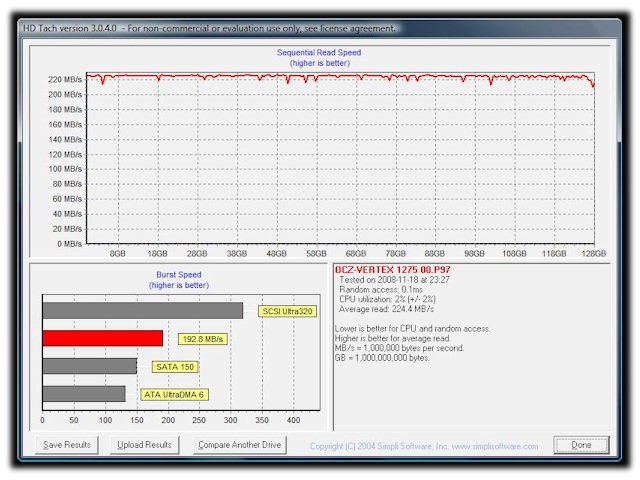
Task: Click the Sequential Read Speed chart title
Action: tap(319, 53)
